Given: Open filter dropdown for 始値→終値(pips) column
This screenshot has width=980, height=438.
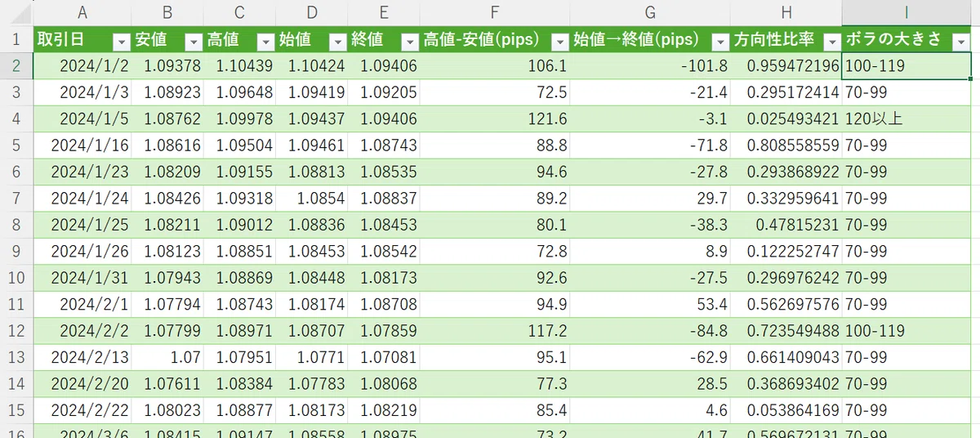Looking at the screenshot, I should tap(720, 42).
